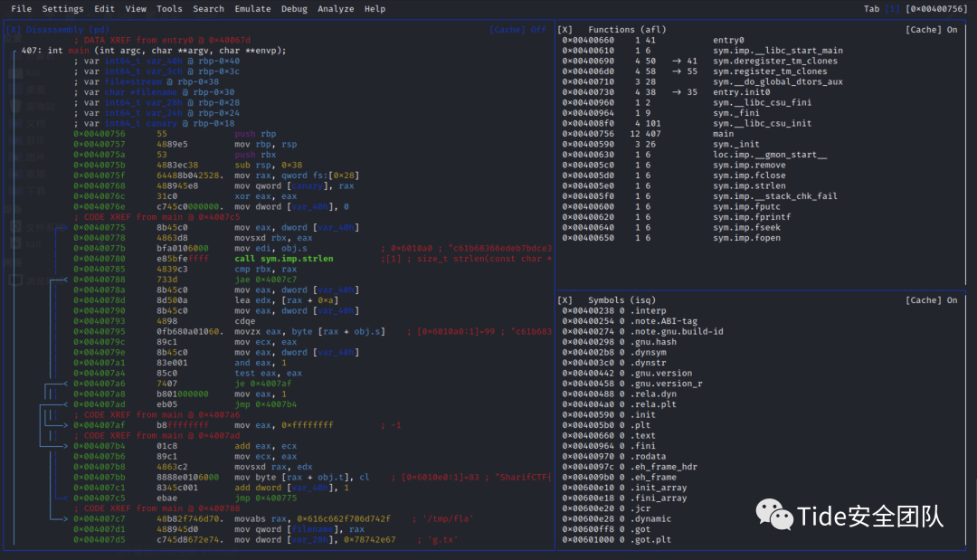Select the .plt symbol row
The image size is (977, 560).
pos(606,425)
